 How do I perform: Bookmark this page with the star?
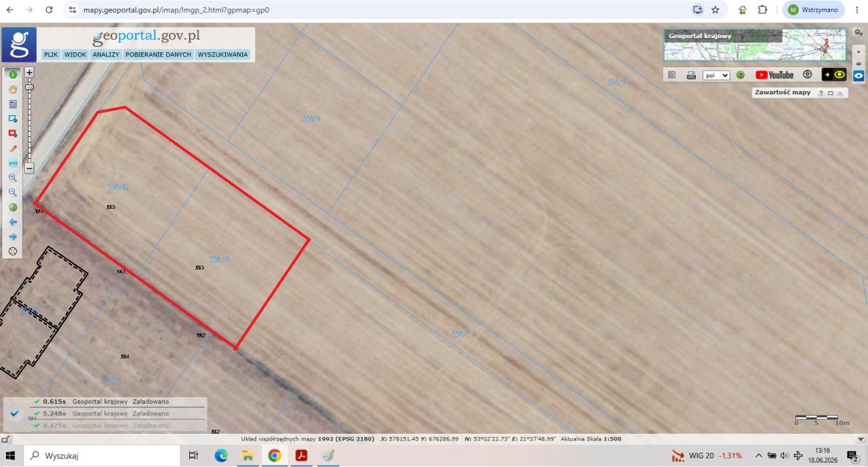[715, 10]
